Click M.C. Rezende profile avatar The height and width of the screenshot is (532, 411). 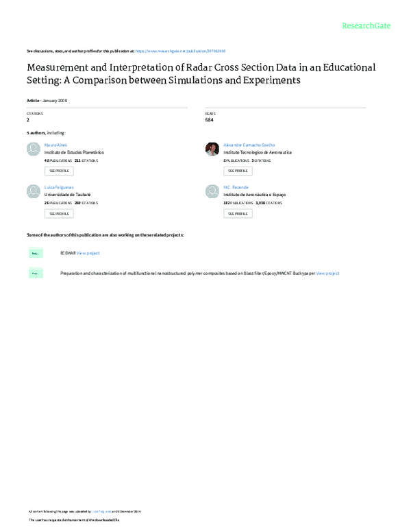point(212,191)
